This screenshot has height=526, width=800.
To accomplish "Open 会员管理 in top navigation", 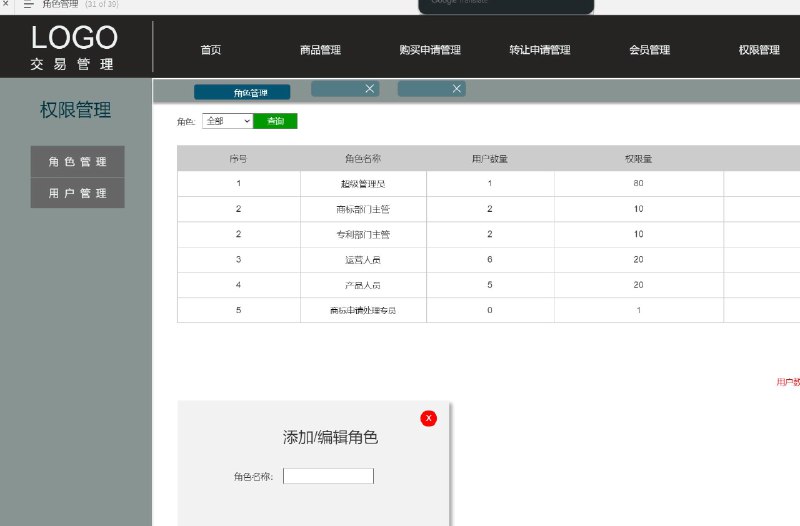I will (x=649, y=50).
